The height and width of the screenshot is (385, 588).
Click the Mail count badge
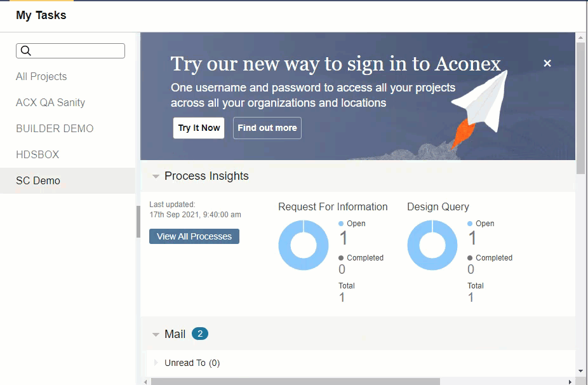coord(199,334)
